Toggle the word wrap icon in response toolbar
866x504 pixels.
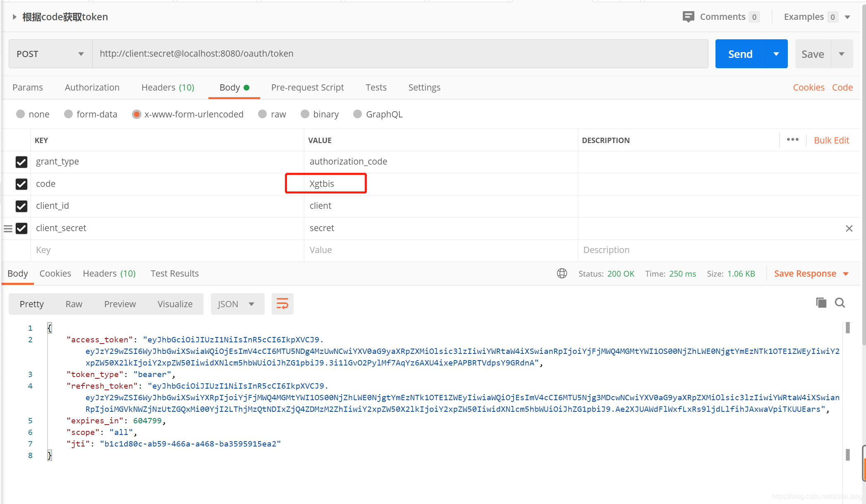pos(282,304)
